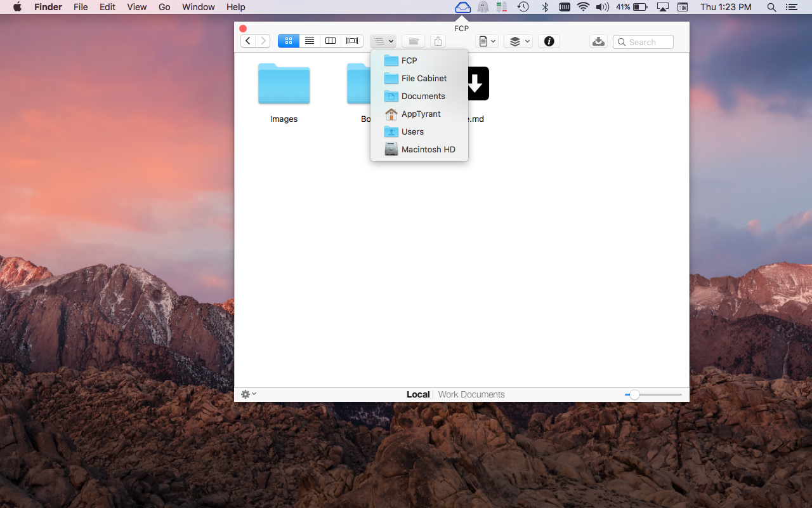812x508 pixels.
Task: Open the battery status menu
Action: tap(631, 7)
